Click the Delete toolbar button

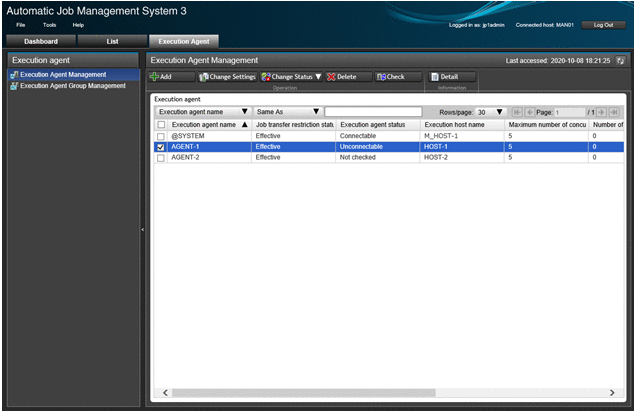click(348, 77)
